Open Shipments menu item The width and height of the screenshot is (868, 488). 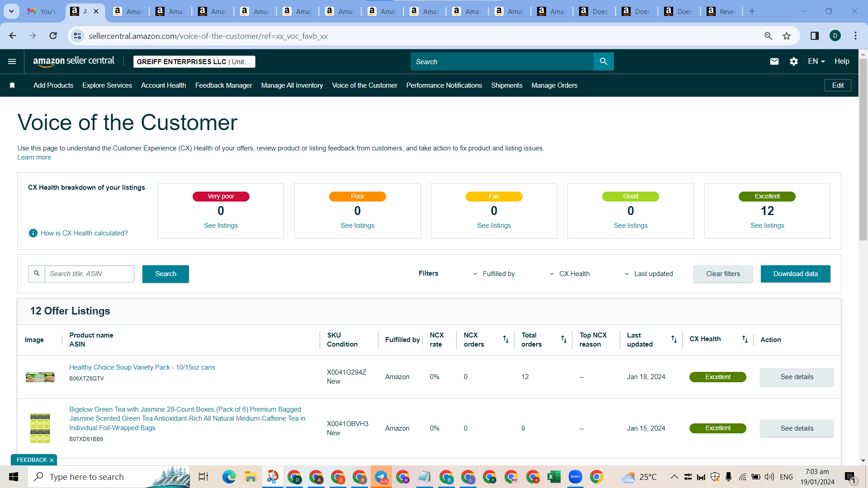(507, 85)
